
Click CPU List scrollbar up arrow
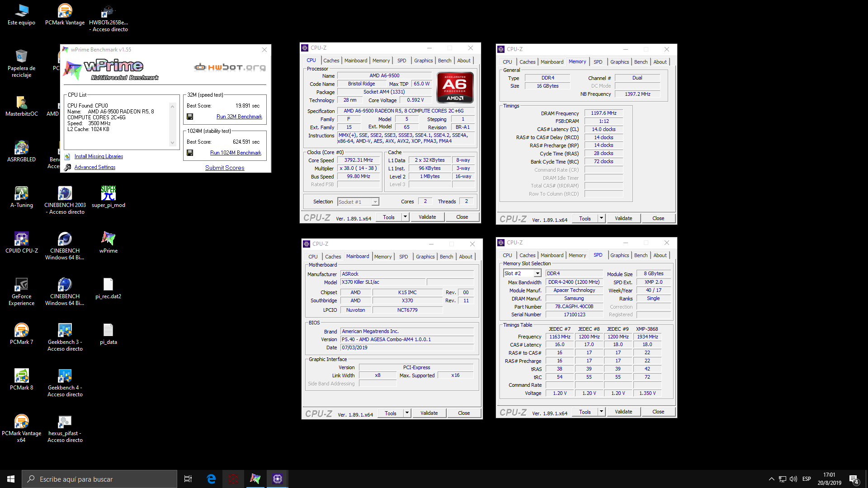pos(172,106)
